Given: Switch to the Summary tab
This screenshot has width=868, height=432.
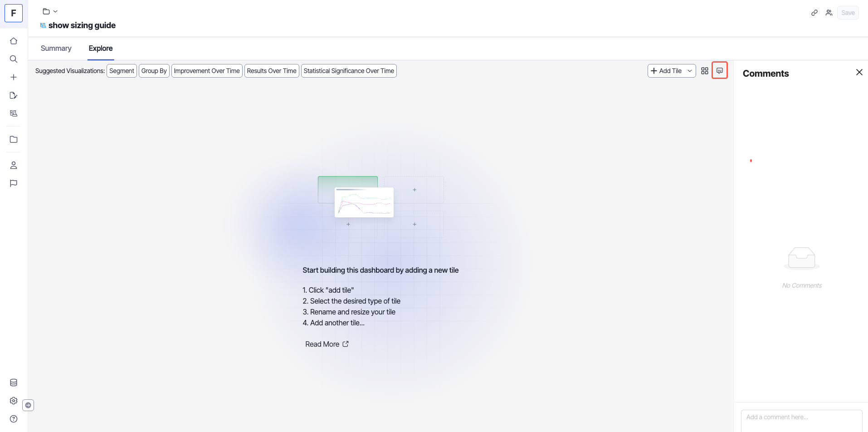Looking at the screenshot, I should click(x=56, y=49).
